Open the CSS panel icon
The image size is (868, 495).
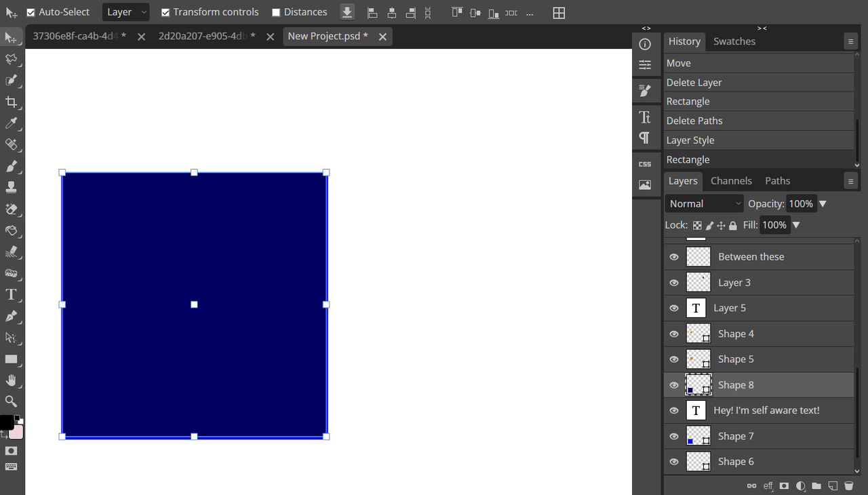click(x=645, y=164)
